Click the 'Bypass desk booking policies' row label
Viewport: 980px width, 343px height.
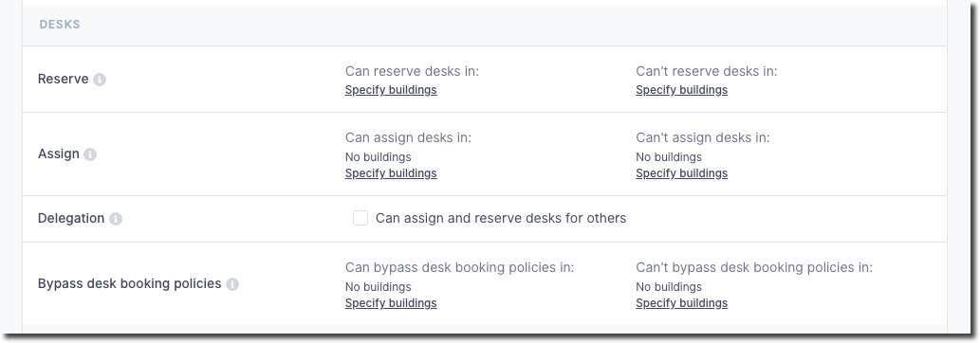point(129,283)
